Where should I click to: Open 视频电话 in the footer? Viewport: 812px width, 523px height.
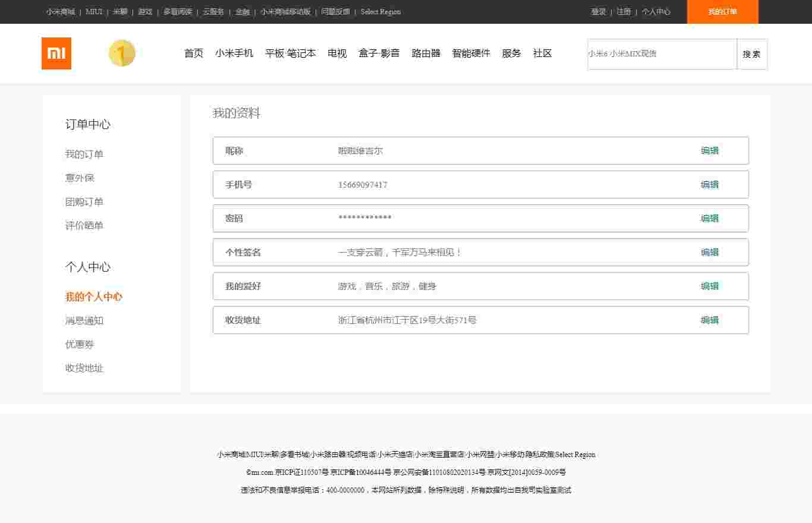(361, 455)
